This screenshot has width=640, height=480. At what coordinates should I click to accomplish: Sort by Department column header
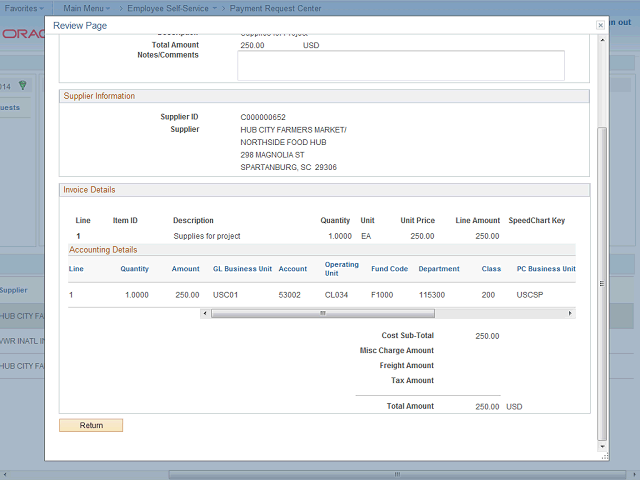[x=439, y=269]
